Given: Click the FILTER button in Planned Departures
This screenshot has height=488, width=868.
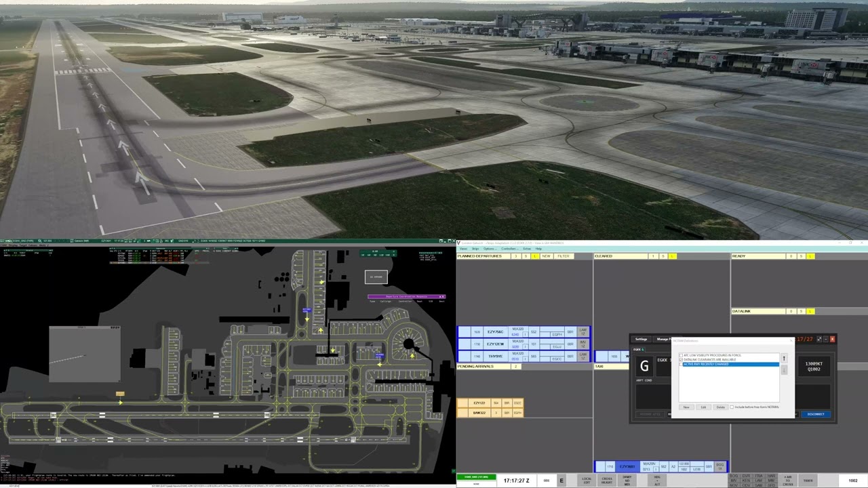Looking at the screenshot, I should point(564,256).
